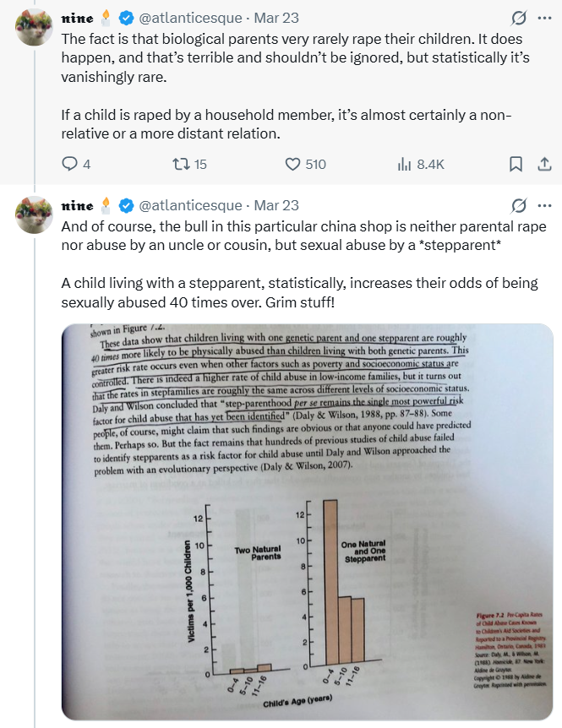Click the reply icon on the first tweet

pos(70,164)
